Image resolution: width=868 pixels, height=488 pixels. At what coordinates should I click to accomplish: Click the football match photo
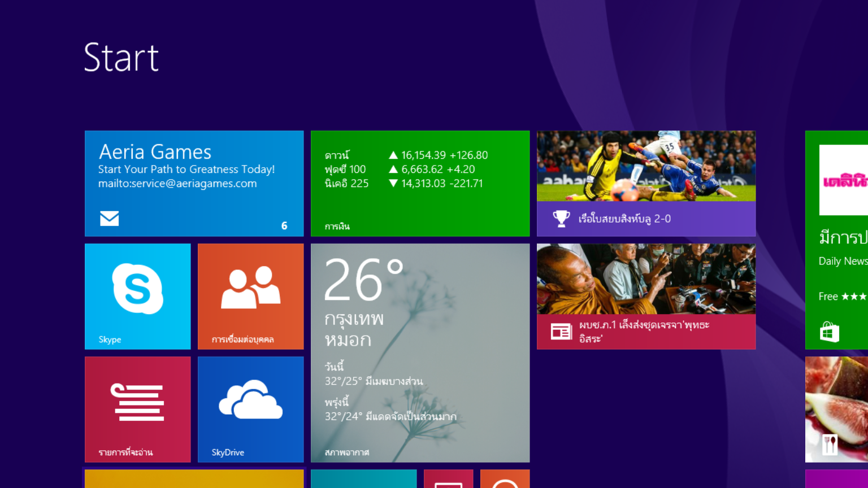coord(646,166)
